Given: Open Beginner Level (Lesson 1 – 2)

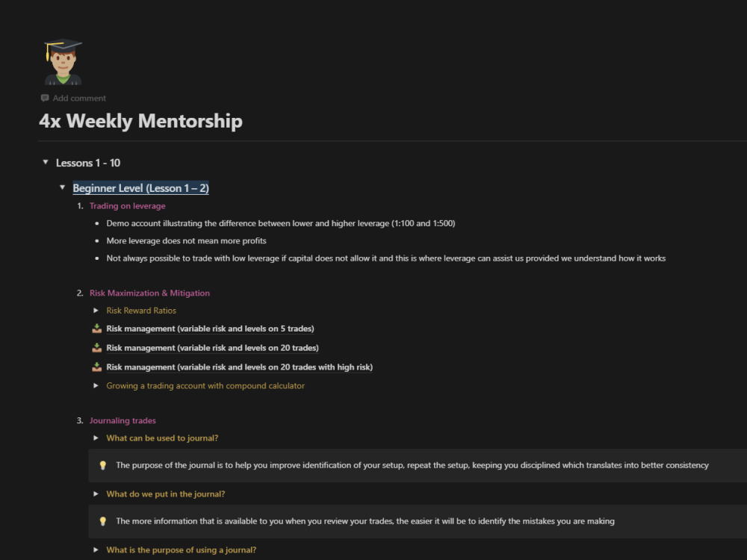Looking at the screenshot, I should (x=140, y=187).
